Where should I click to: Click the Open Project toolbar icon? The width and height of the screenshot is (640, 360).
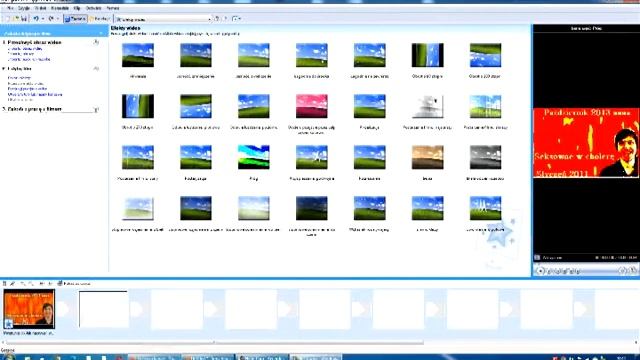(x=16, y=19)
